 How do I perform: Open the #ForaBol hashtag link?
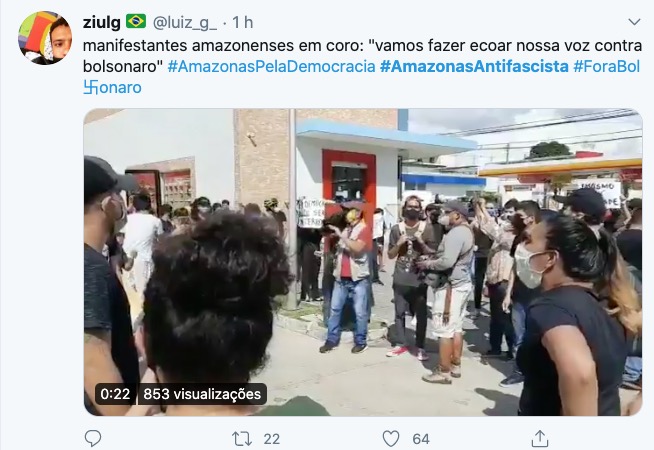tap(606, 66)
